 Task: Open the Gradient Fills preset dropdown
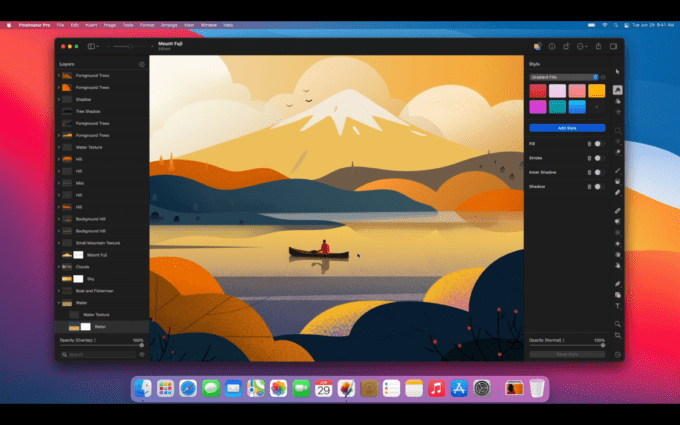(x=564, y=77)
